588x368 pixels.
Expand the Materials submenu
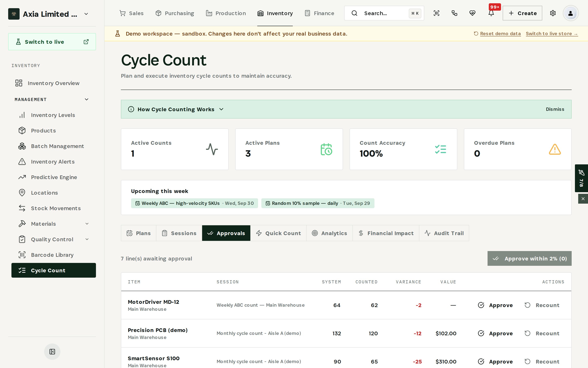[x=87, y=224]
